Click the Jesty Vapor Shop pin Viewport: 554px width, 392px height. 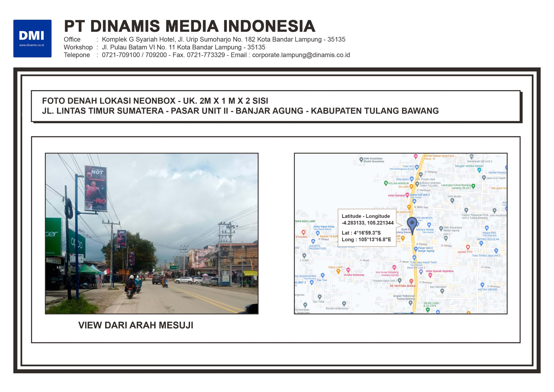[317, 233]
